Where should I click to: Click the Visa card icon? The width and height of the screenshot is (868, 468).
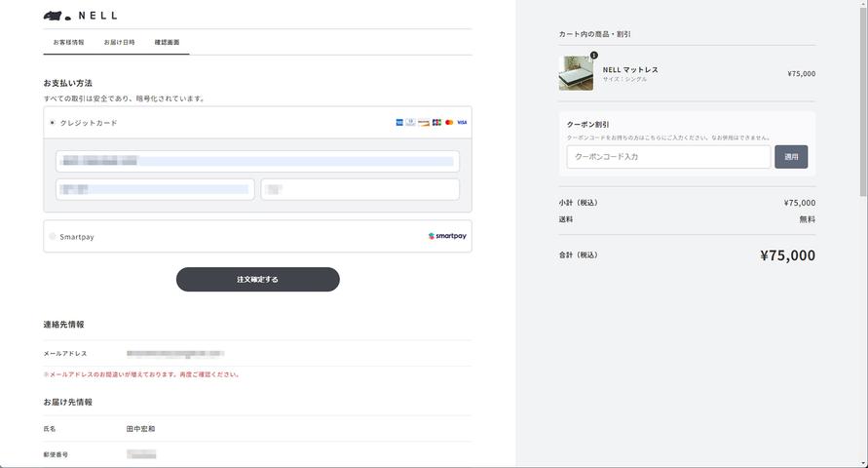pyautogui.click(x=462, y=123)
